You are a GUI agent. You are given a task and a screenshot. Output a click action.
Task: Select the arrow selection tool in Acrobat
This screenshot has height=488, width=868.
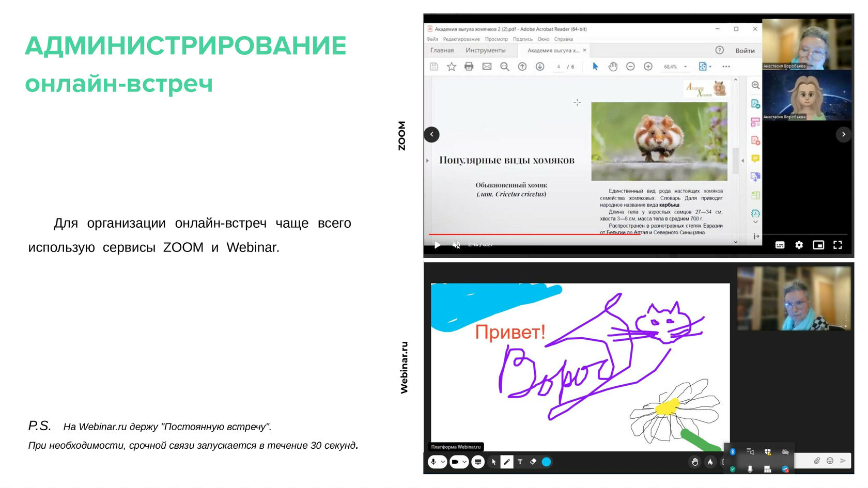click(595, 67)
